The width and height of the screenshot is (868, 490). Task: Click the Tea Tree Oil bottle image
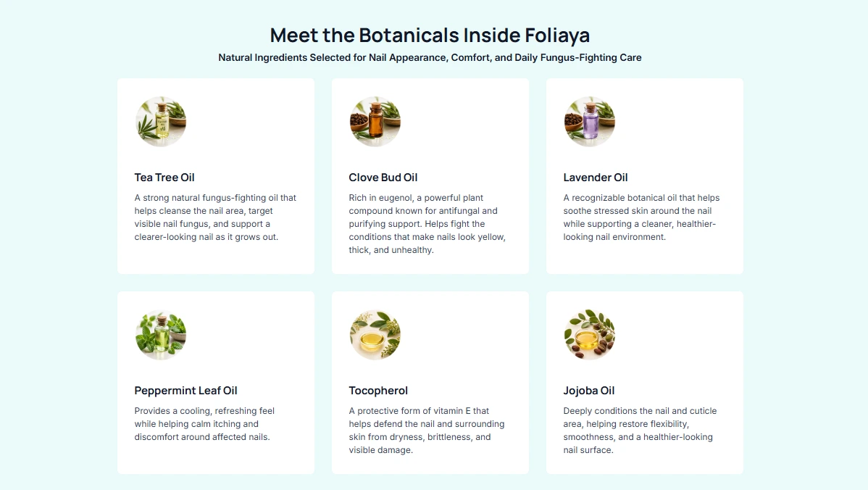click(x=161, y=121)
